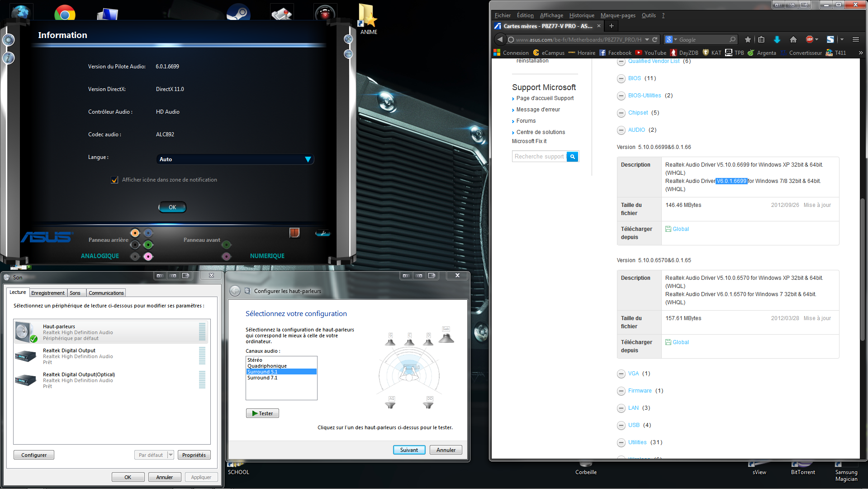This screenshot has width=868, height=489.
Task: Expand the BIOS downloads section
Action: click(621, 79)
